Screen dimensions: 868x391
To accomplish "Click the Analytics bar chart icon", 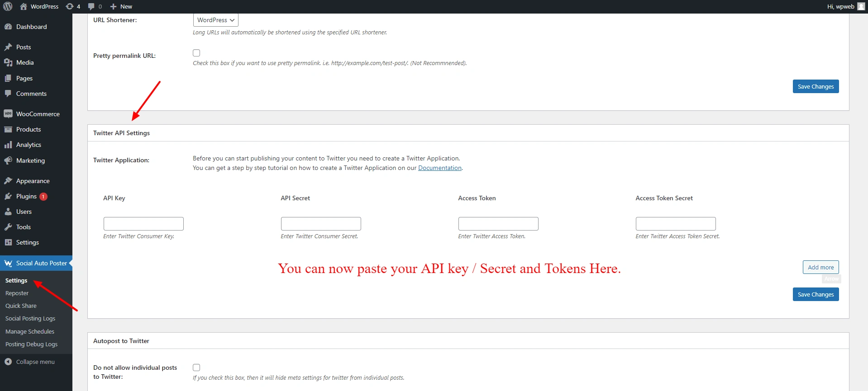I will pyautogui.click(x=8, y=145).
